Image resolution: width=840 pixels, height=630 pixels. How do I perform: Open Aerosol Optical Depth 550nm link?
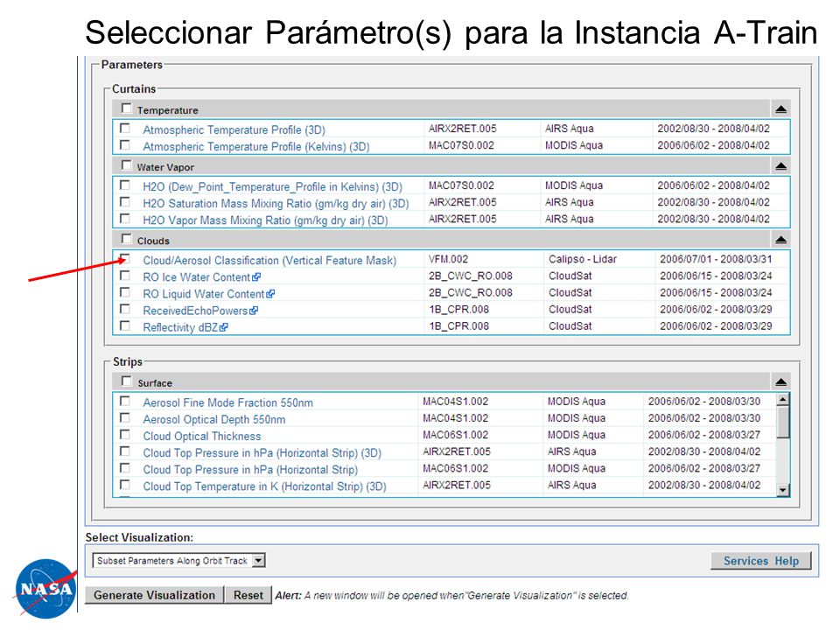point(213,419)
